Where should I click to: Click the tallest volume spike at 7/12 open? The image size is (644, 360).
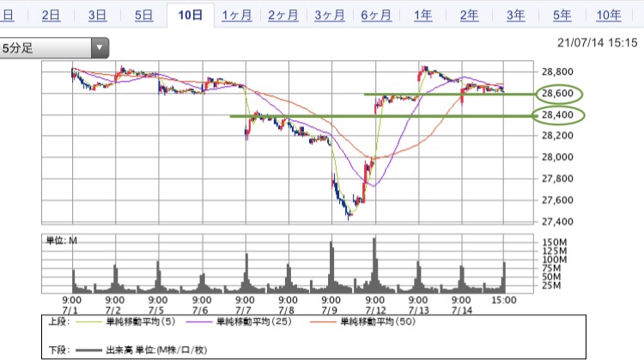click(374, 265)
